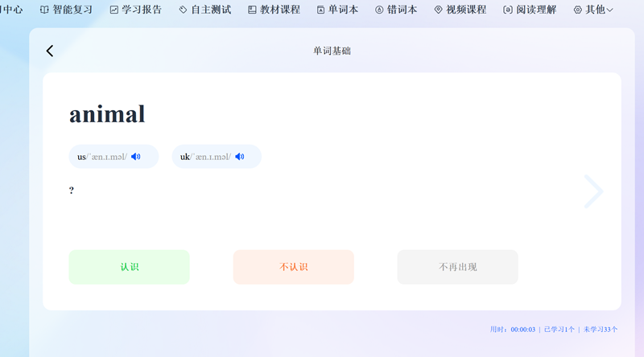
Task: Click the 自主测试 tag icon
Action: point(183,10)
